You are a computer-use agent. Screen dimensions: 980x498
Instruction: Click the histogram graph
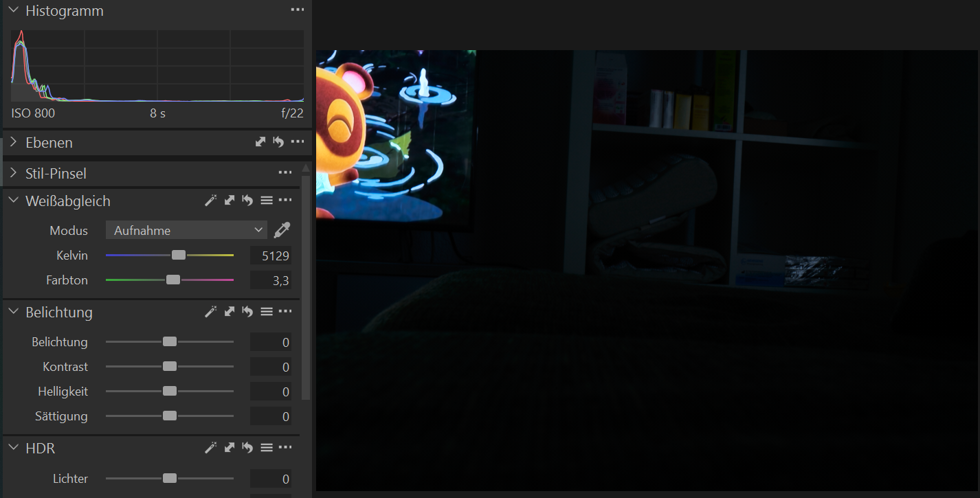point(157,66)
